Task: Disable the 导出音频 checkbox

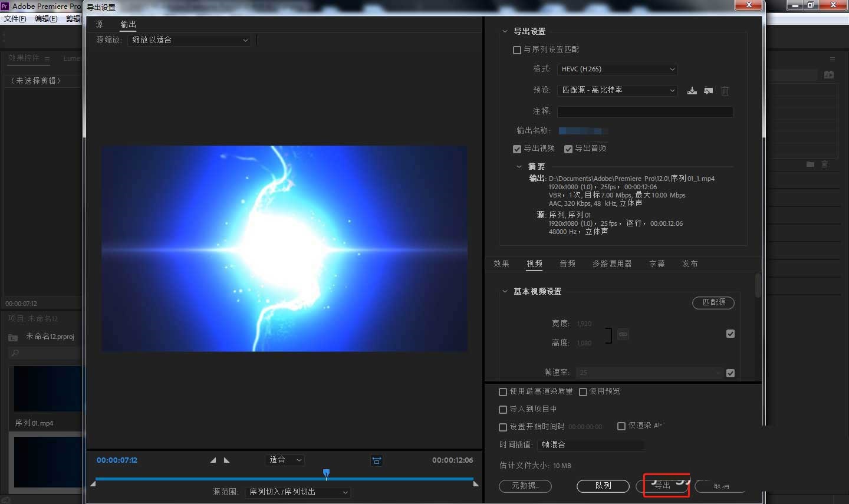Action: click(568, 149)
